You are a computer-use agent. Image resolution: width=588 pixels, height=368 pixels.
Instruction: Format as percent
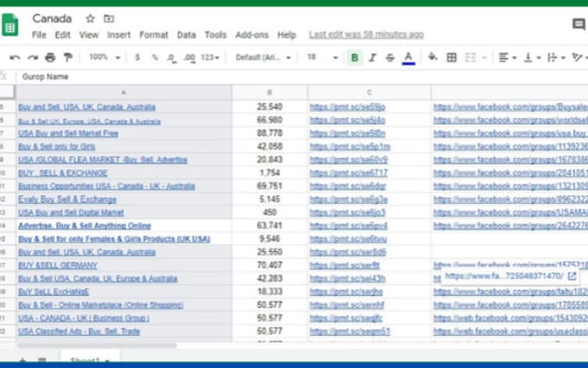point(155,57)
